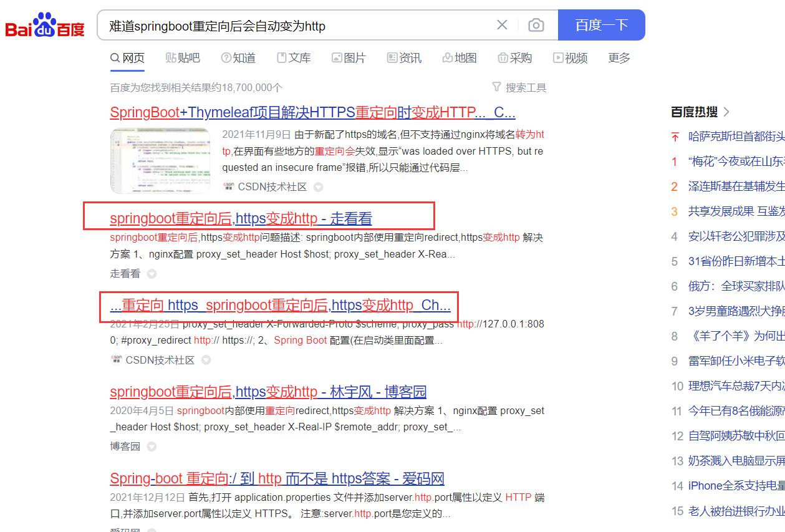Open hot search 奶茶溅入电脑显示屏
785x532 pixels.
tap(736, 461)
